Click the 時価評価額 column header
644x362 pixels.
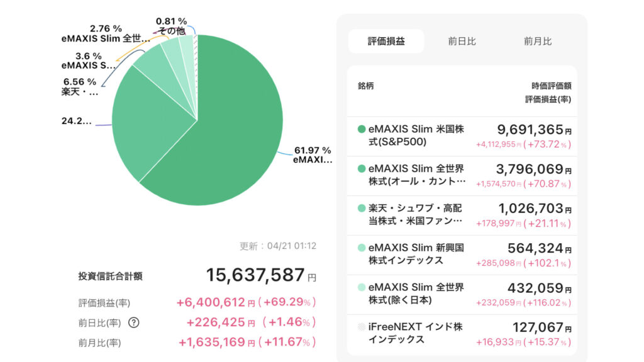[x=550, y=86]
